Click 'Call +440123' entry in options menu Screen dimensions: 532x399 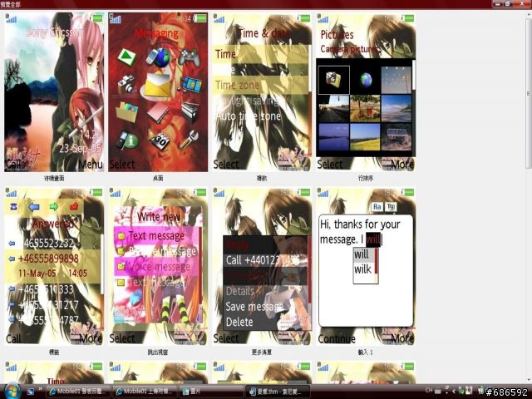(265, 260)
